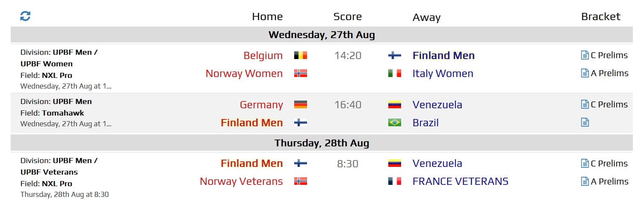Click German flag beside Germany
The image size is (644, 214).
tap(301, 104)
